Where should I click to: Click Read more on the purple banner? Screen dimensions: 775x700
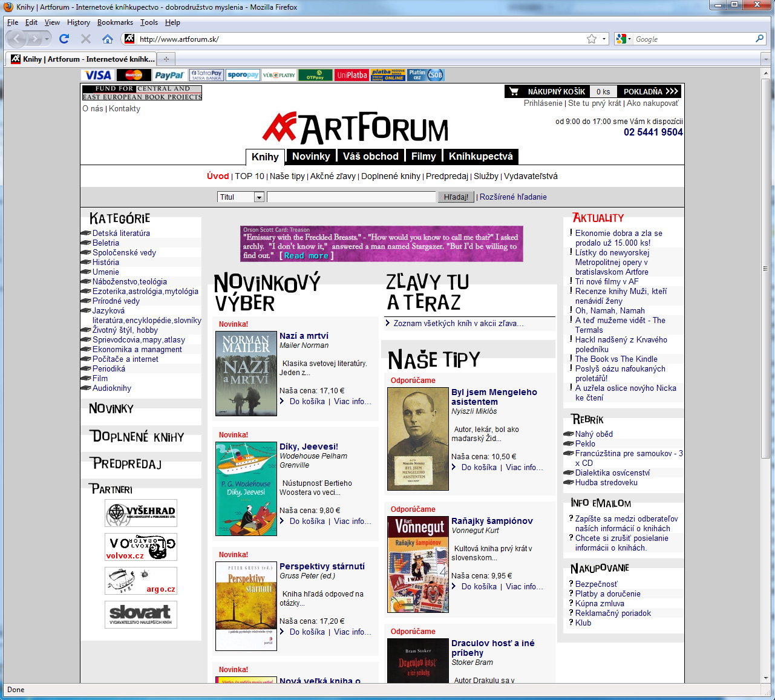[306, 256]
